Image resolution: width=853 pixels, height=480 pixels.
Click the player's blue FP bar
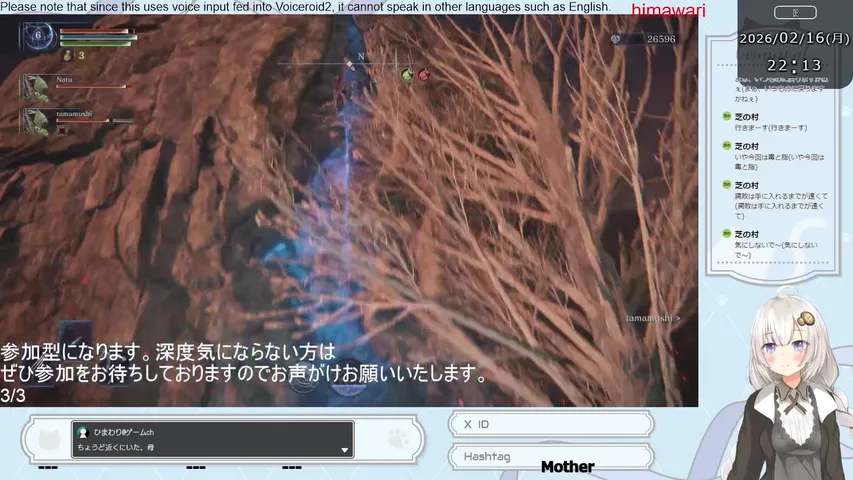[98, 38]
